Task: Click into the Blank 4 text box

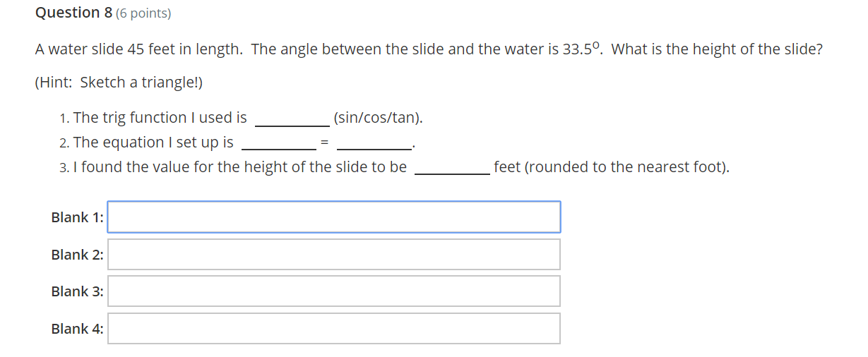Action: pyautogui.click(x=333, y=329)
